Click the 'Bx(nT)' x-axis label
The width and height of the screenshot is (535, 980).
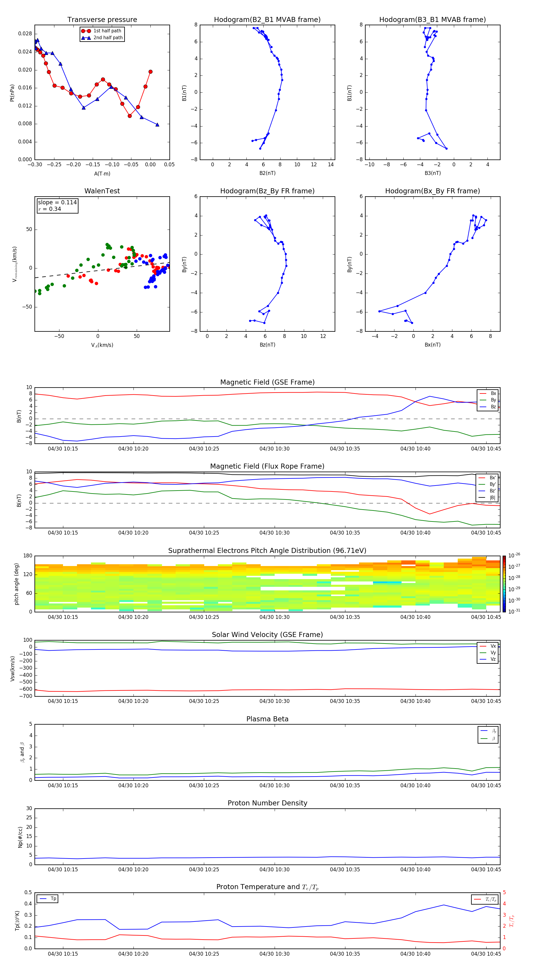[x=432, y=345]
